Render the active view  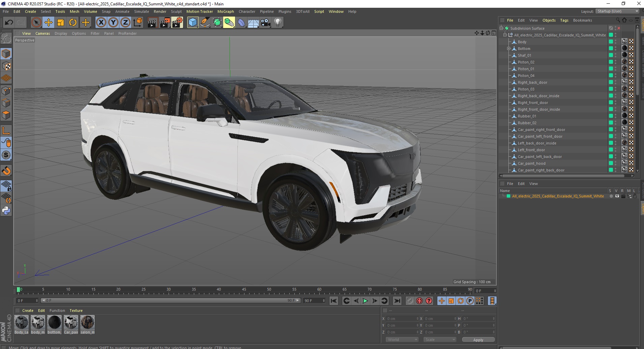[152, 23]
